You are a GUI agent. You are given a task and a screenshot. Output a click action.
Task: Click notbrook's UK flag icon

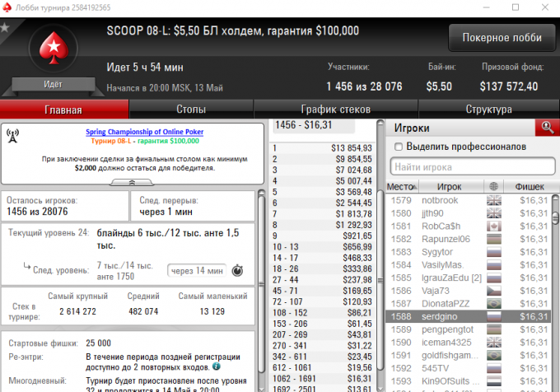(x=494, y=200)
